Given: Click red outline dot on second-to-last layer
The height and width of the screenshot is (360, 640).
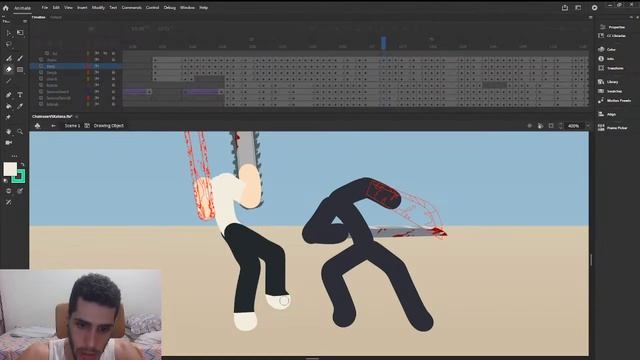Looking at the screenshot, I should click(88, 98).
